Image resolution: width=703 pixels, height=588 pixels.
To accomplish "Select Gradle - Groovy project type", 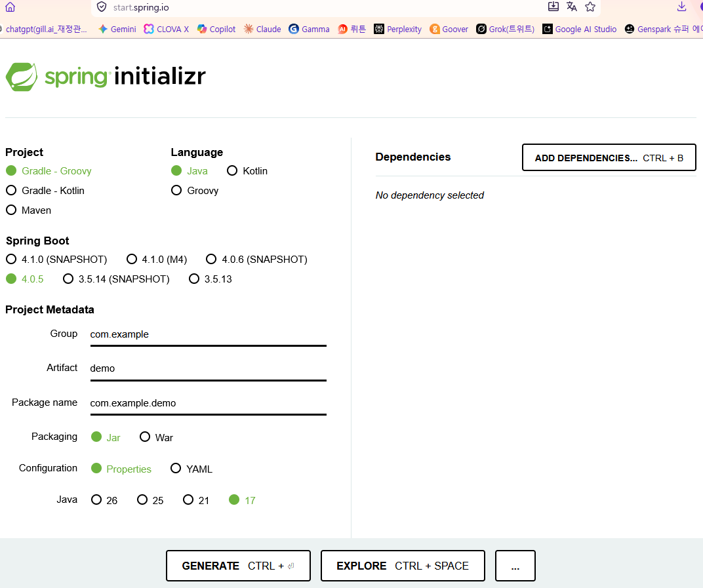I will click(49, 170).
